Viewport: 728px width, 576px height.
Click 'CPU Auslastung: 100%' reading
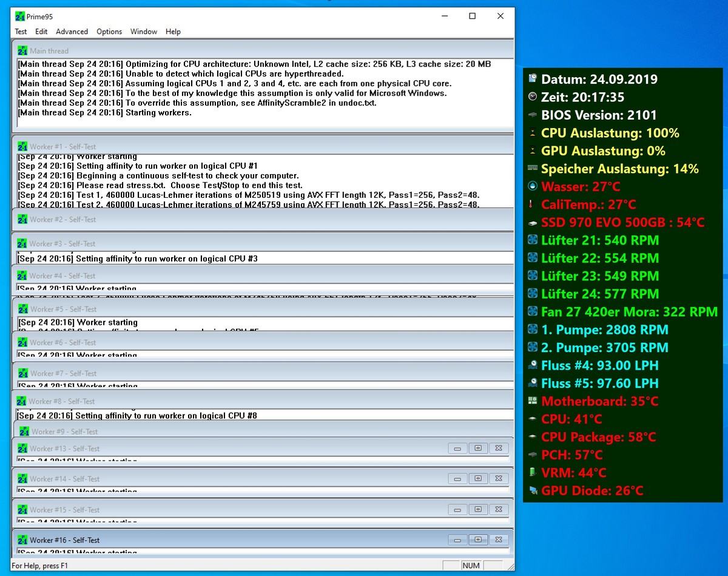click(610, 133)
